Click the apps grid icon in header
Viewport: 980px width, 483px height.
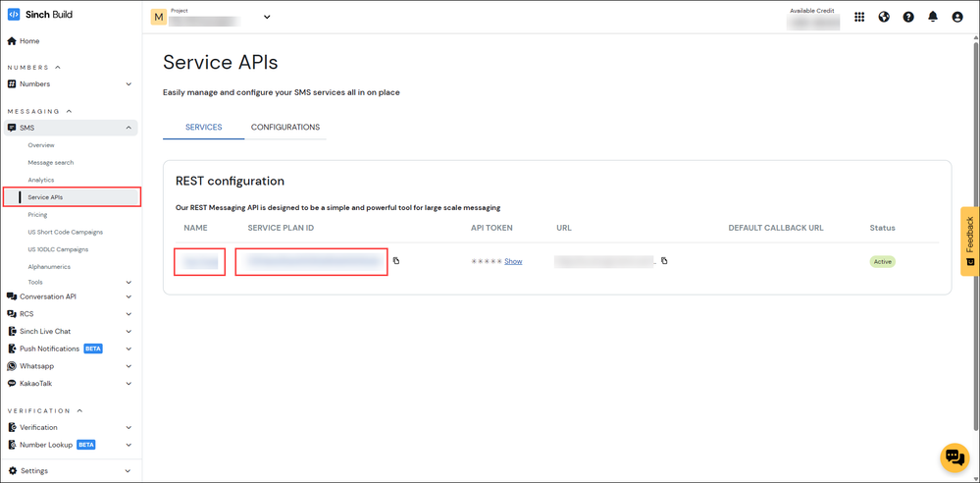click(859, 17)
